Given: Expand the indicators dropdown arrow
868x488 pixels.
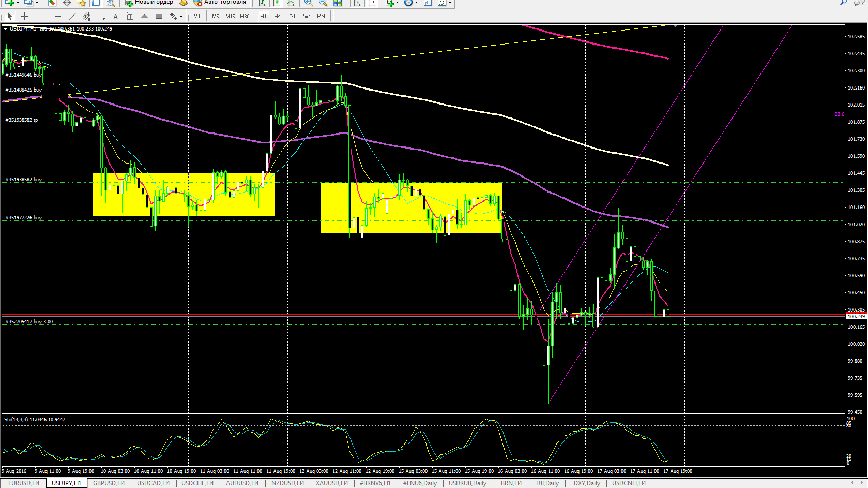Looking at the screenshot, I should pyautogui.click(x=397, y=3).
